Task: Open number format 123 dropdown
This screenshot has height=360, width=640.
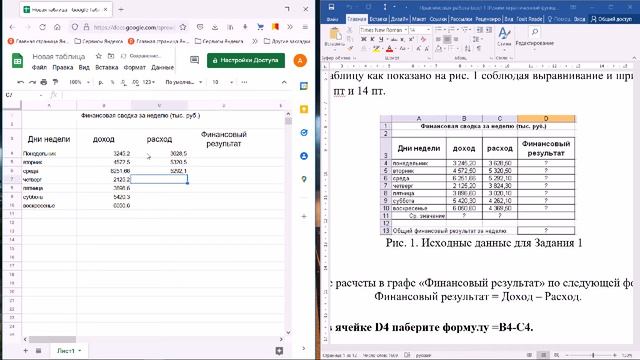Action: click(149, 82)
